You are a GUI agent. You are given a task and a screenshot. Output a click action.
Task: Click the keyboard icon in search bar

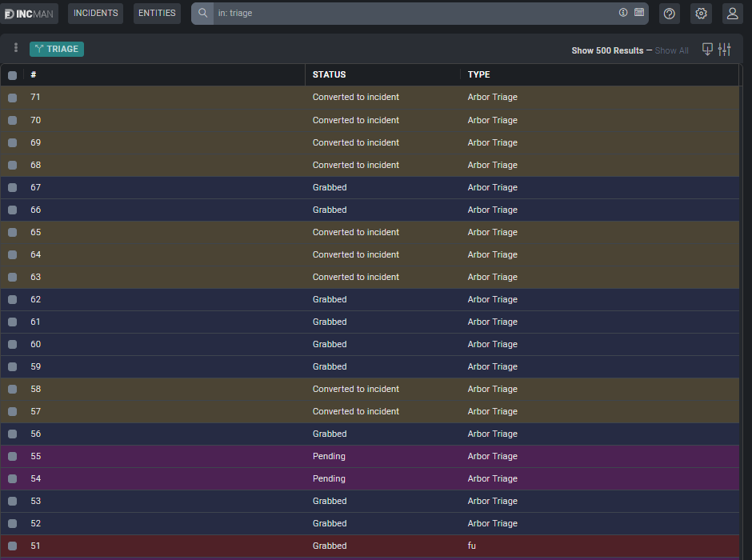click(x=639, y=13)
